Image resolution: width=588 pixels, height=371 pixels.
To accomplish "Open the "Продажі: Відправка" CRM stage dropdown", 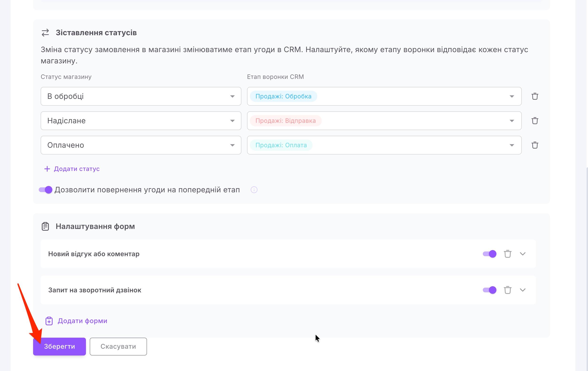I will tap(384, 121).
